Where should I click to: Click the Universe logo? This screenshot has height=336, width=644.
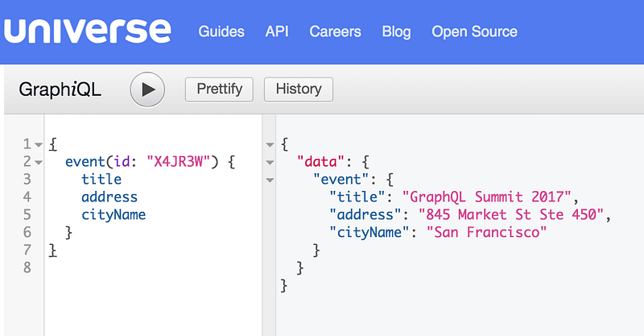[88, 31]
